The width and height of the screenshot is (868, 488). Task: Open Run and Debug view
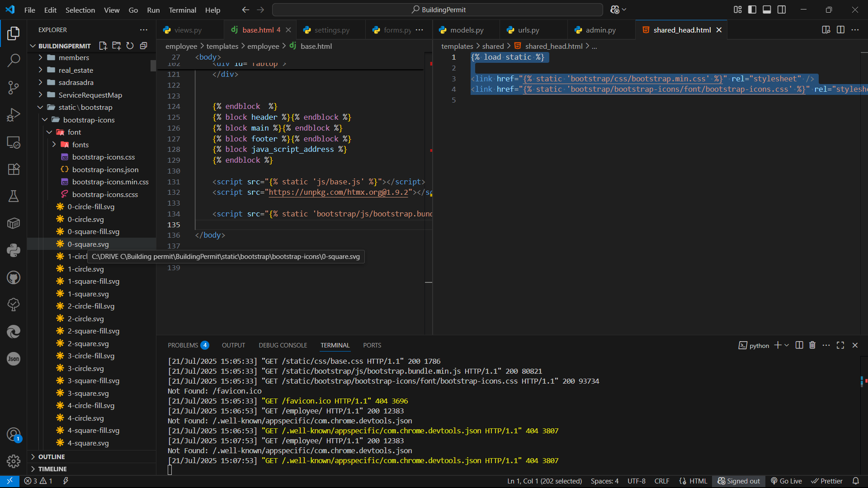(x=14, y=115)
